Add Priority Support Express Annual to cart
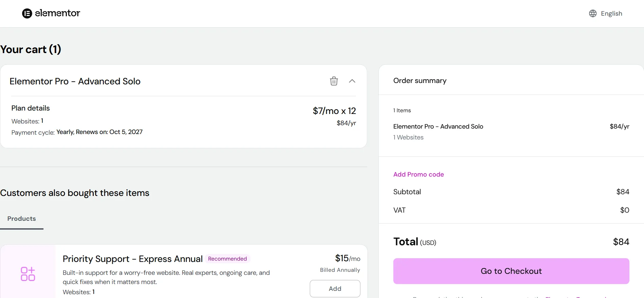Screen dimensions: 644x298 point(335,288)
